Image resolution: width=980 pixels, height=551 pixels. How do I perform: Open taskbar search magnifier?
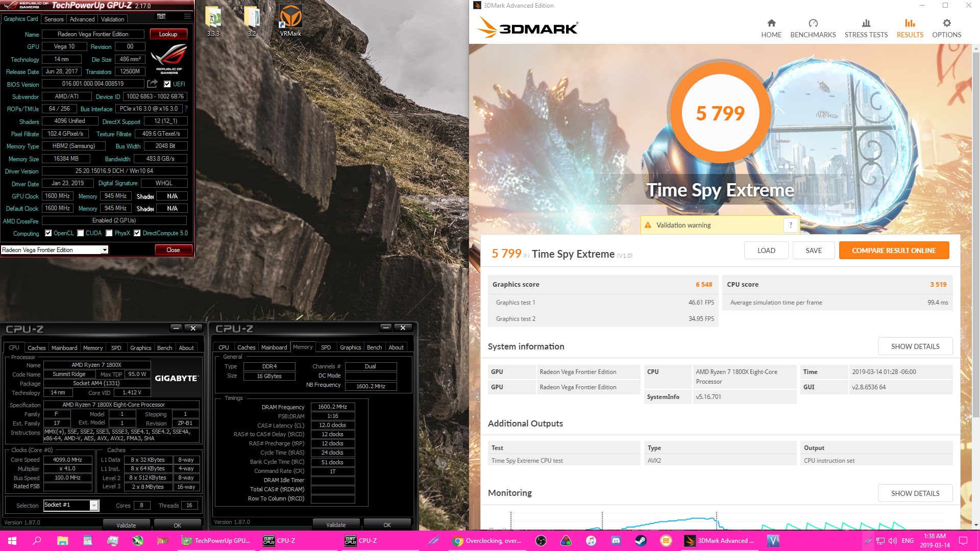[x=37, y=541]
